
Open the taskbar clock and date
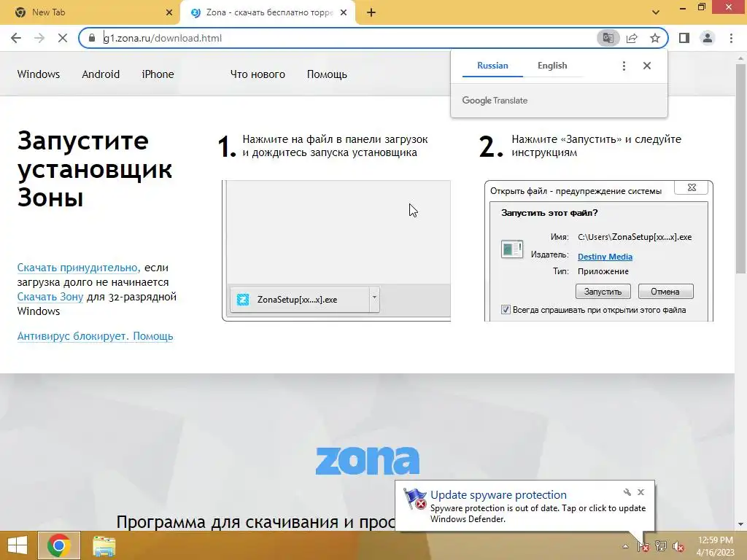point(715,546)
